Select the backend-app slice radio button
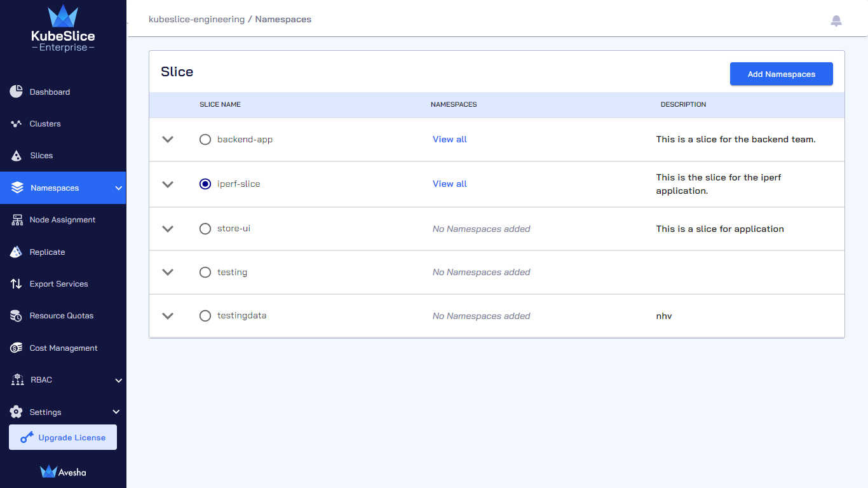 (205, 139)
